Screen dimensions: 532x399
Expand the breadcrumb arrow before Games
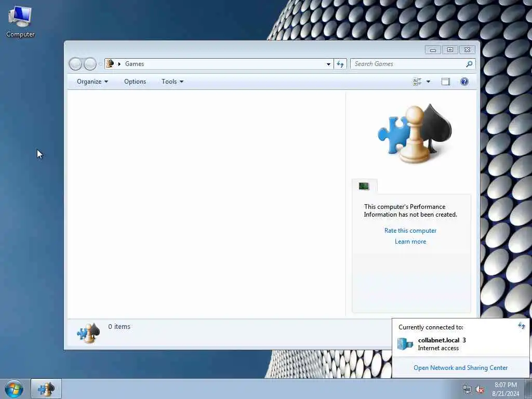point(119,64)
